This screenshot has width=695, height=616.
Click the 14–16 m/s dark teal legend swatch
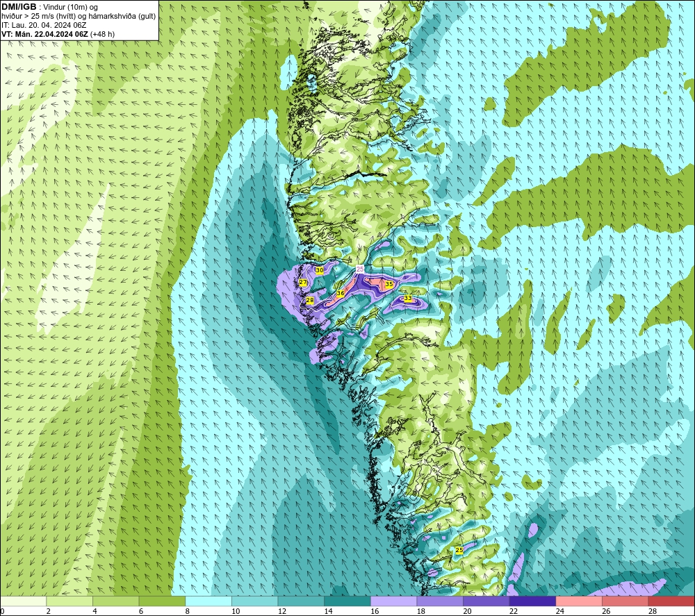[x=347, y=601]
